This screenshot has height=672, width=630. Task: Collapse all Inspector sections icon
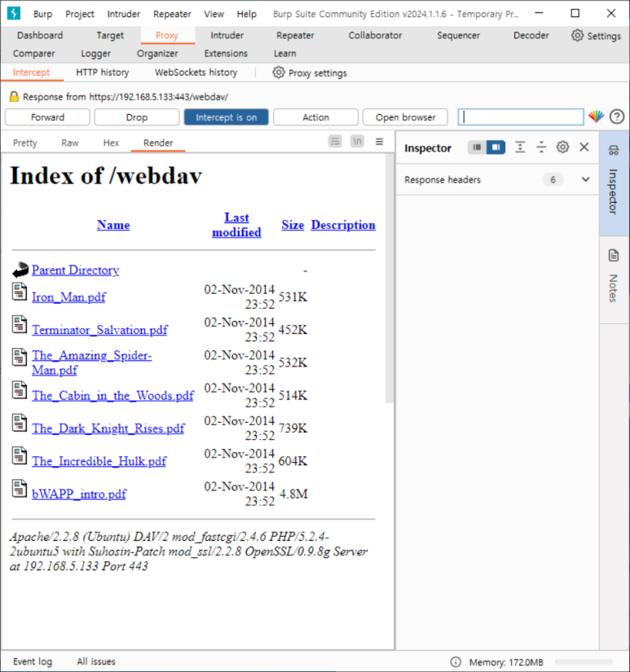pos(541,147)
